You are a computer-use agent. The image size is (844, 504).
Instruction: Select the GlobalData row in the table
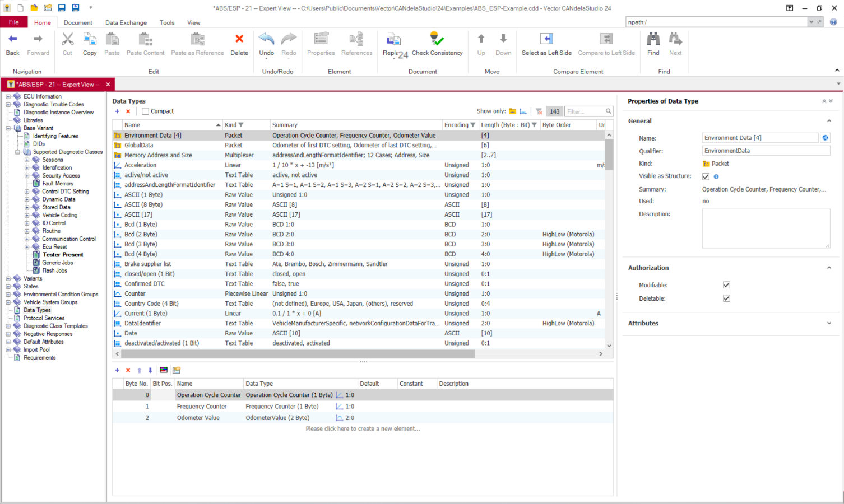click(359, 145)
